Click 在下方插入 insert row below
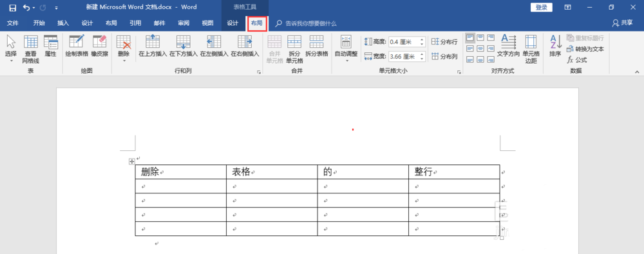This screenshot has width=644, height=254. [184, 46]
